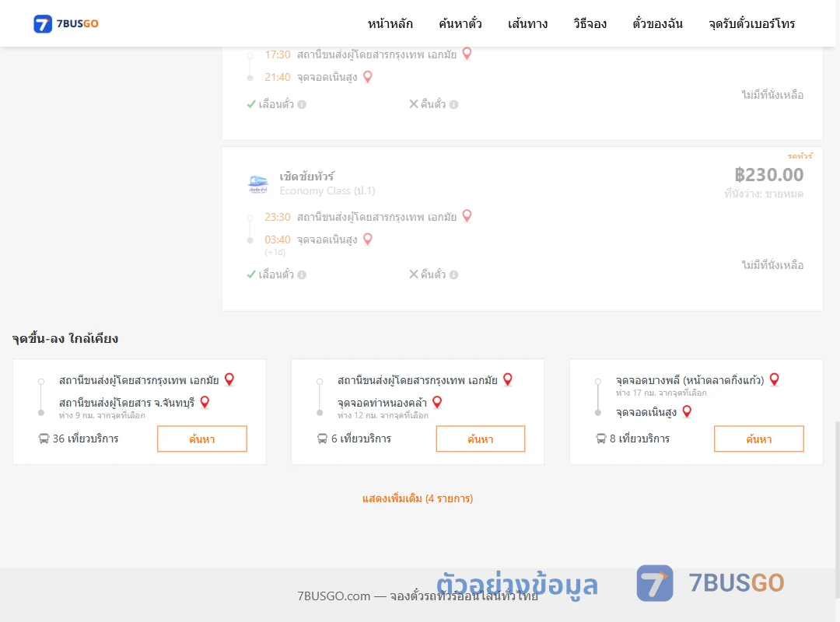840x622 pixels.
Task: Click info icon beside เลื่อนตั๋ว on 17:30 trip
Action: pyautogui.click(x=302, y=104)
